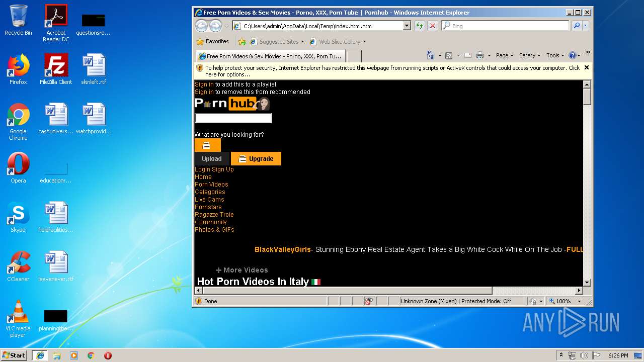
Task: Open the search provider dropdown arrow
Action: point(585,26)
